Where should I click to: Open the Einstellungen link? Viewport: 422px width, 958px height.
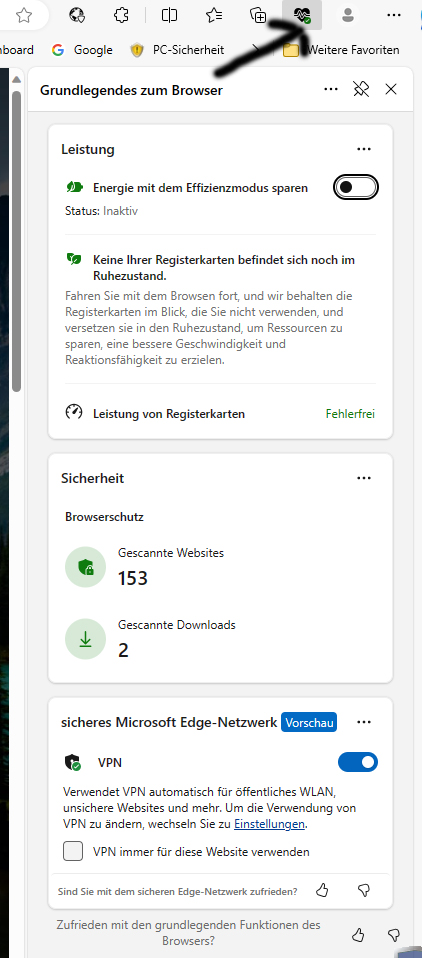(x=269, y=824)
